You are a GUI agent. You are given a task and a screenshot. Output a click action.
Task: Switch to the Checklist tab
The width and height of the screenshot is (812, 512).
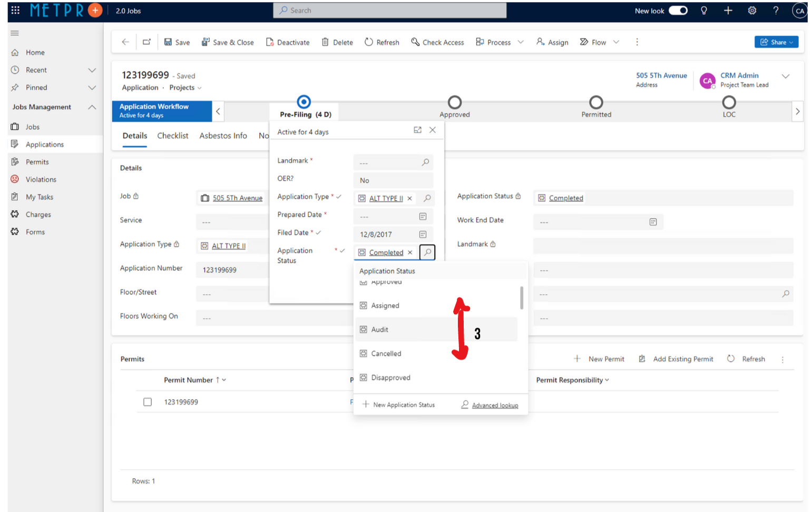pyautogui.click(x=172, y=136)
